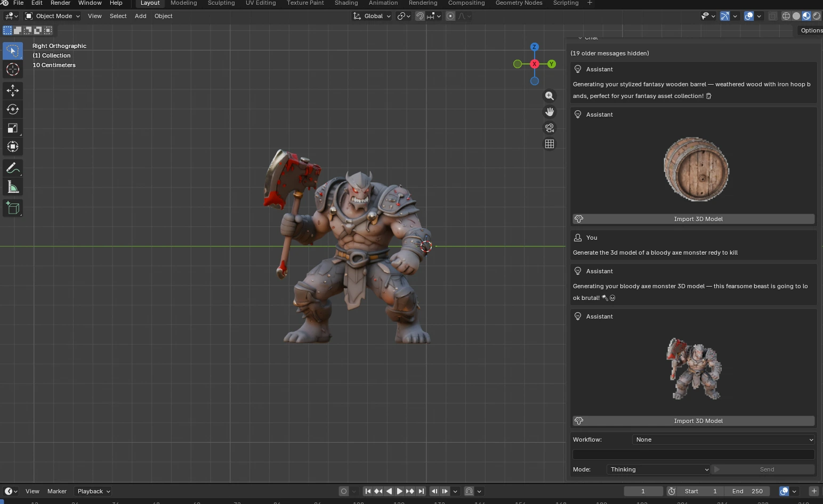Screen dimensions: 823x504
Task: Open the Mode Thinking dropdown
Action: pos(658,469)
